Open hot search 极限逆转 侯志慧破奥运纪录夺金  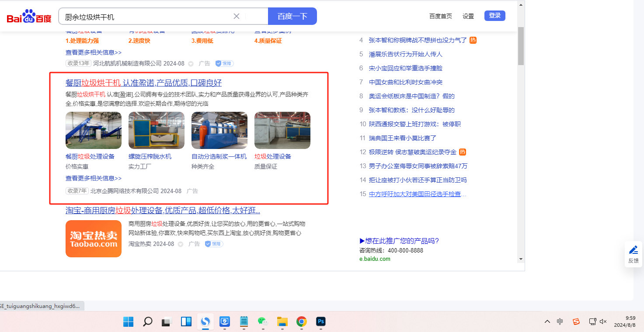pyautogui.click(x=413, y=152)
